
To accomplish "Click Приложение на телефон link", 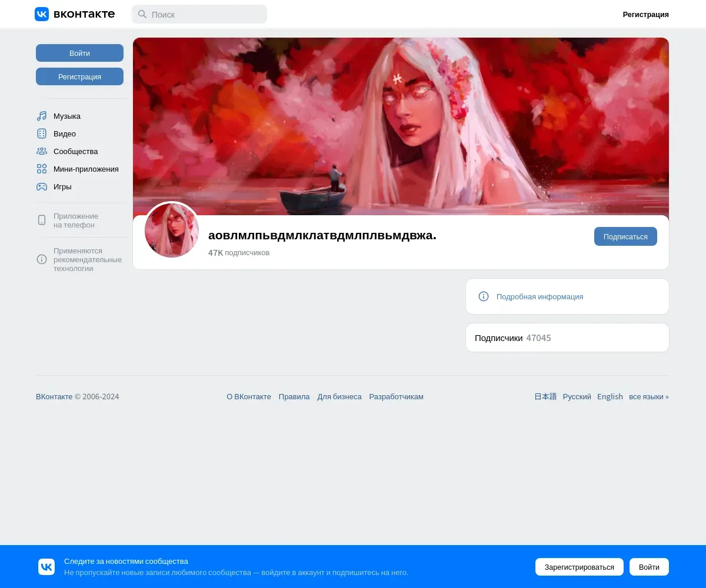I will tap(76, 220).
